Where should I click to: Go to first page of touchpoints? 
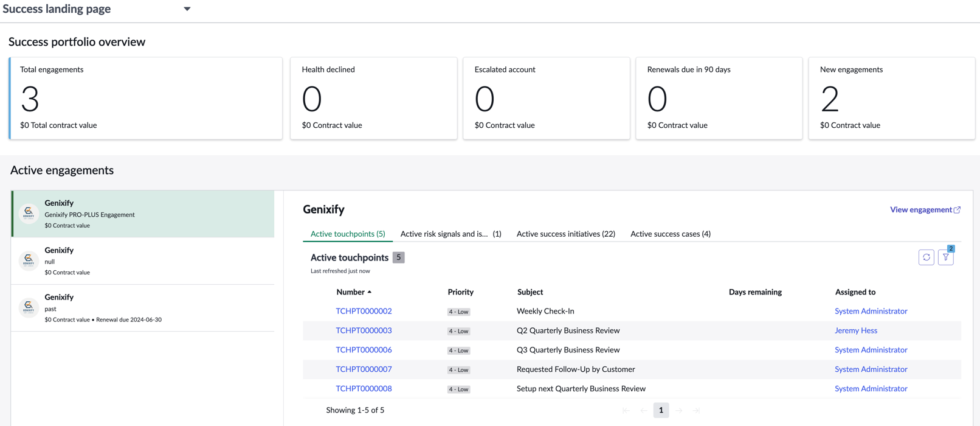[626, 411]
